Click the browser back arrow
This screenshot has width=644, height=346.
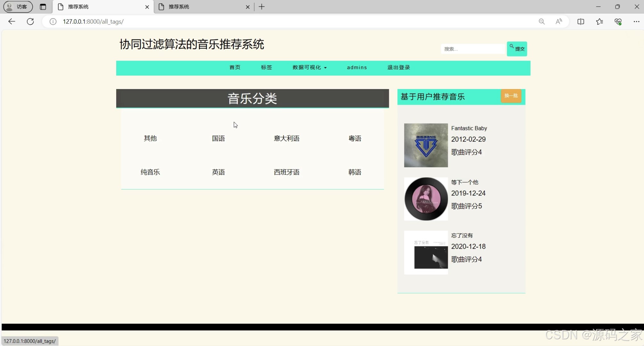pos(12,21)
